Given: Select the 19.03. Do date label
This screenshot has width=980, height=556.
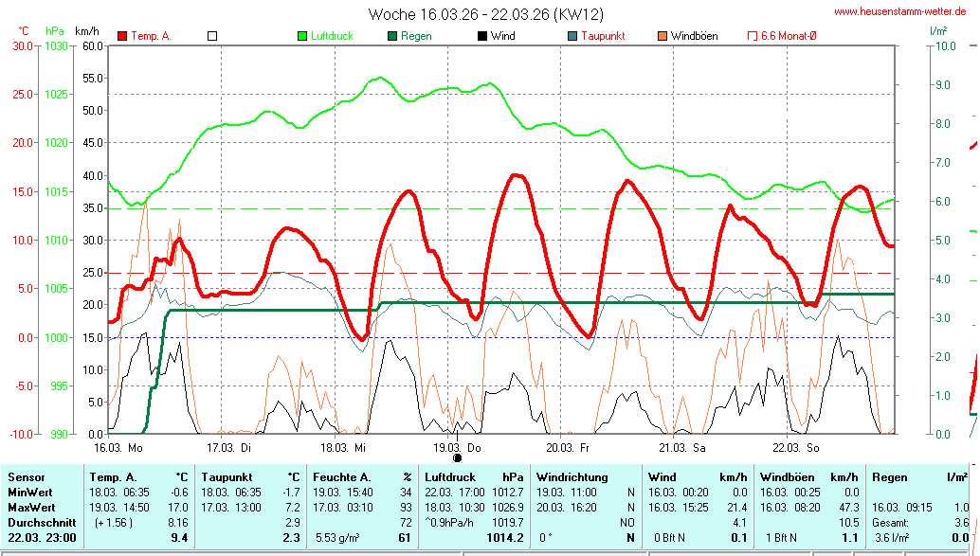Looking at the screenshot, I should point(457,447).
